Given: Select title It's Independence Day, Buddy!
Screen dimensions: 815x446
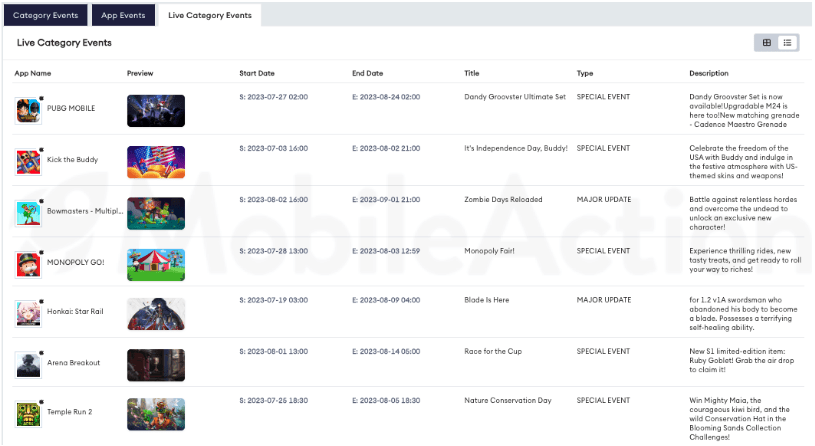Looking at the screenshot, I should click(x=516, y=148).
